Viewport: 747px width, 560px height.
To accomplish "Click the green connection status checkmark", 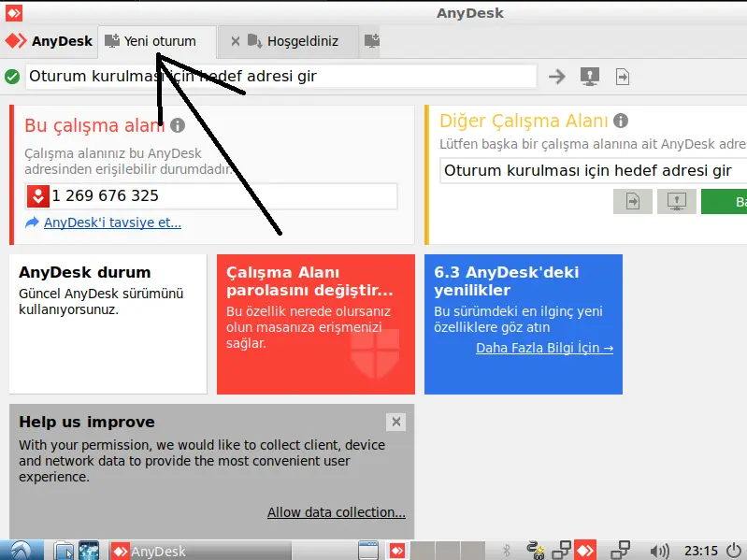I will [12, 76].
